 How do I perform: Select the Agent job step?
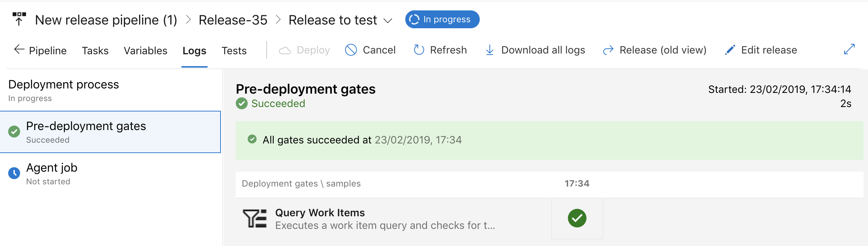[110, 174]
